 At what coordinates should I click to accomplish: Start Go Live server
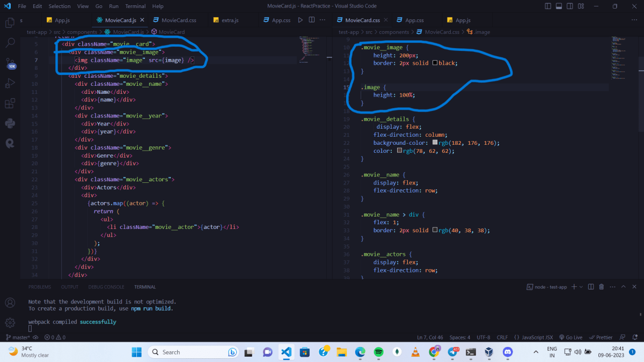click(570, 337)
